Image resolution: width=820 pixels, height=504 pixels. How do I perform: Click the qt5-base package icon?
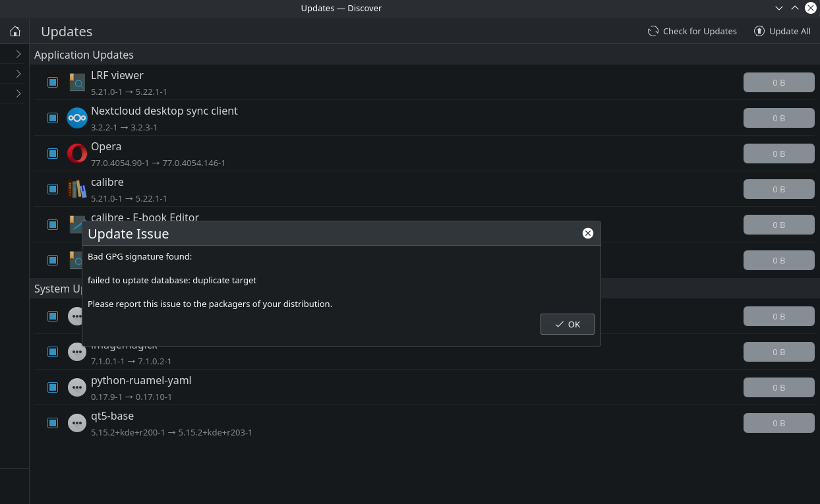click(77, 423)
